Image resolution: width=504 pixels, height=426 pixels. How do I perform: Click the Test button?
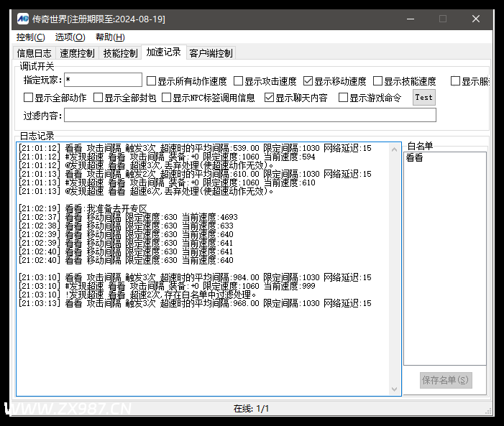tap(424, 98)
